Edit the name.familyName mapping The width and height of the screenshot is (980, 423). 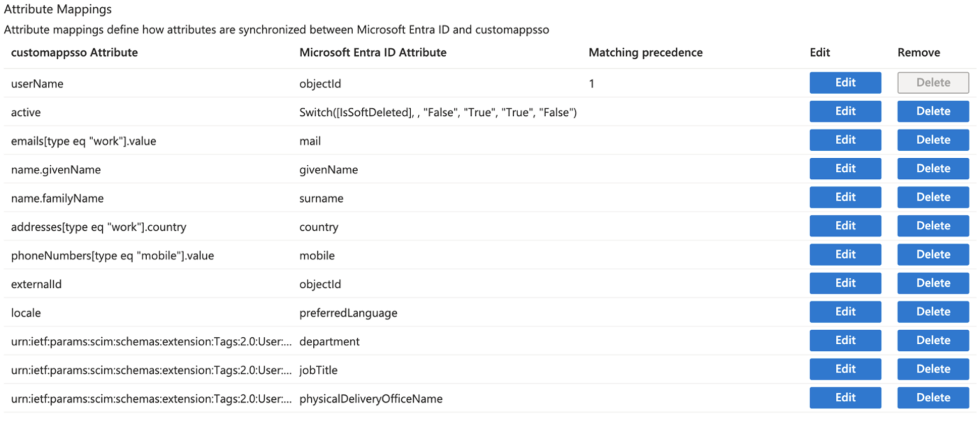845,197
